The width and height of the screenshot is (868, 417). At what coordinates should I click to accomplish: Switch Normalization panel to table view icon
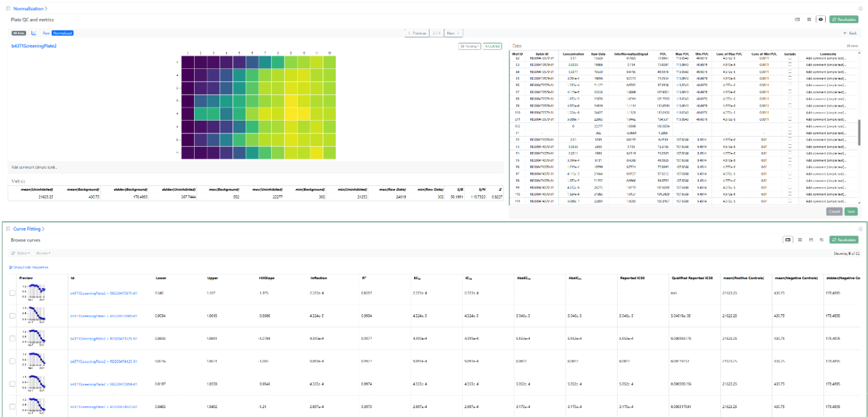[x=798, y=19]
